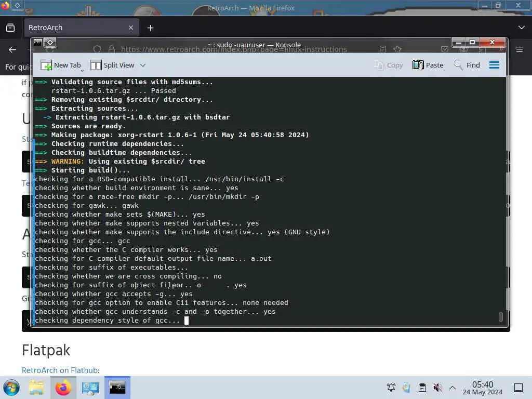The width and height of the screenshot is (532, 399).
Task: Open the Firefox list all tabs dropdown
Action: (x=522, y=28)
